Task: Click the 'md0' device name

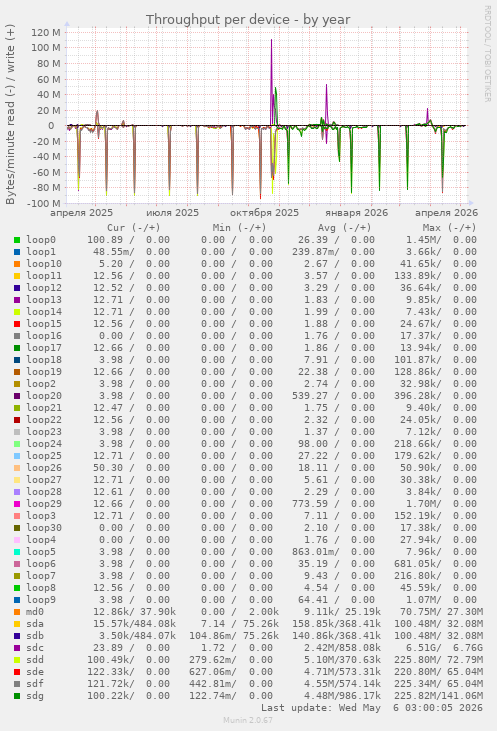Action: pyautogui.click(x=35, y=612)
